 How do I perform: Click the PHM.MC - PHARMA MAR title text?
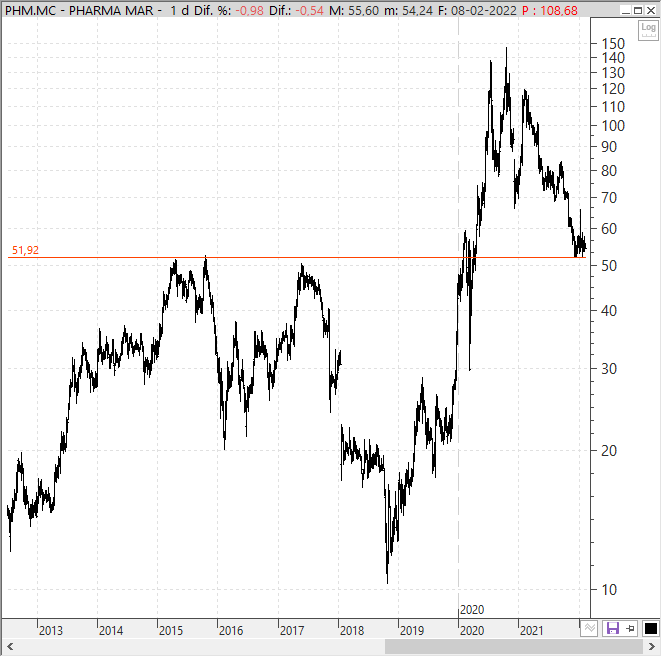pyautogui.click(x=79, y=10)
